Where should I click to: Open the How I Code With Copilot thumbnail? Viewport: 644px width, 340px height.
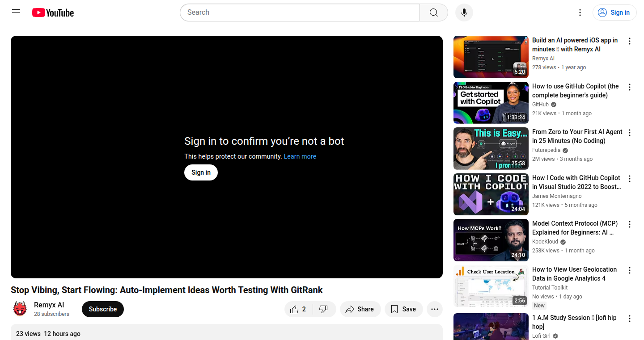coord(491,194)
